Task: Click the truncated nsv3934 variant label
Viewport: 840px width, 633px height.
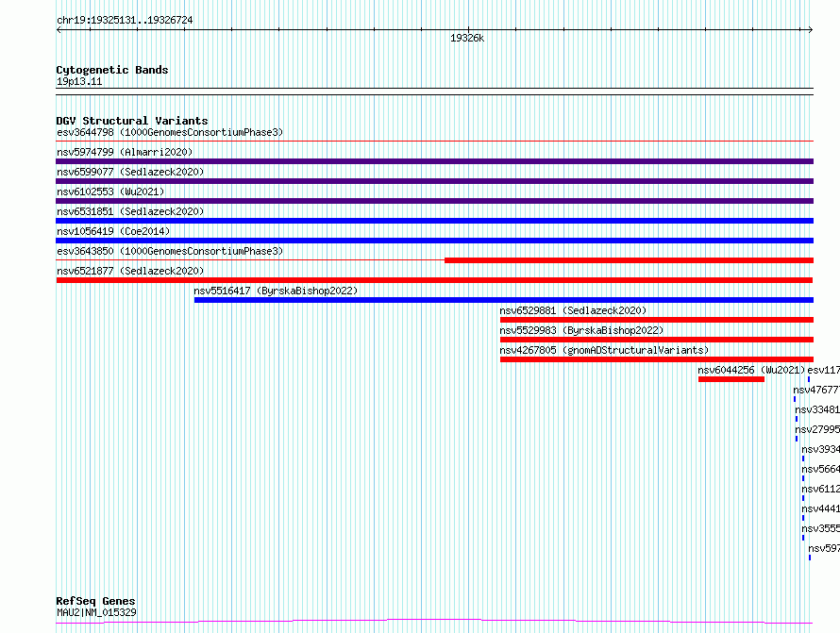Action: pos(821,449)
